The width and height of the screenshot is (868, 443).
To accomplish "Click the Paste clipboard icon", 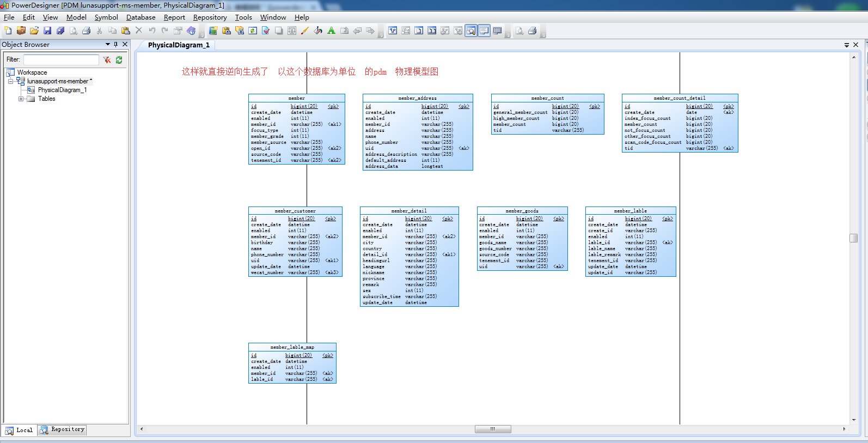I will (126, 31).
